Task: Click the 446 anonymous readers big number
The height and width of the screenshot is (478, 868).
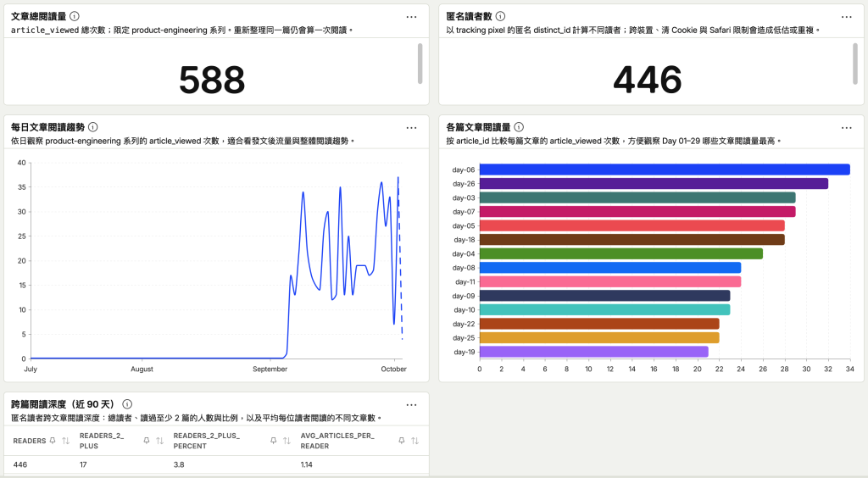Action: coord(647,80)
